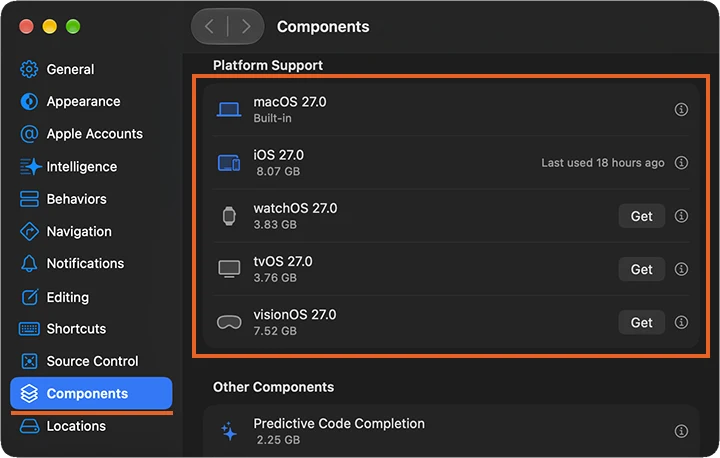Image resolution: width=720 pixels, height=458 pixels.
Task: Close the settings window with red button
Action: [26, 27]
